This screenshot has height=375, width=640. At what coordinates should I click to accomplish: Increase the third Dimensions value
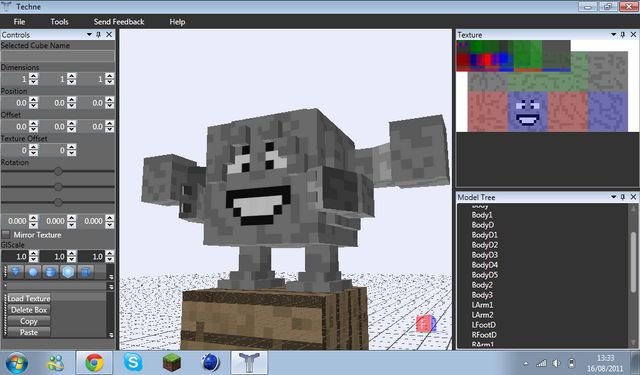point(109,76)
